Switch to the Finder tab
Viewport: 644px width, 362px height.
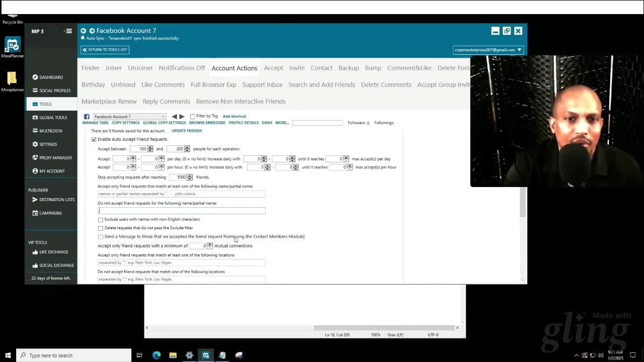coord(91,68)
